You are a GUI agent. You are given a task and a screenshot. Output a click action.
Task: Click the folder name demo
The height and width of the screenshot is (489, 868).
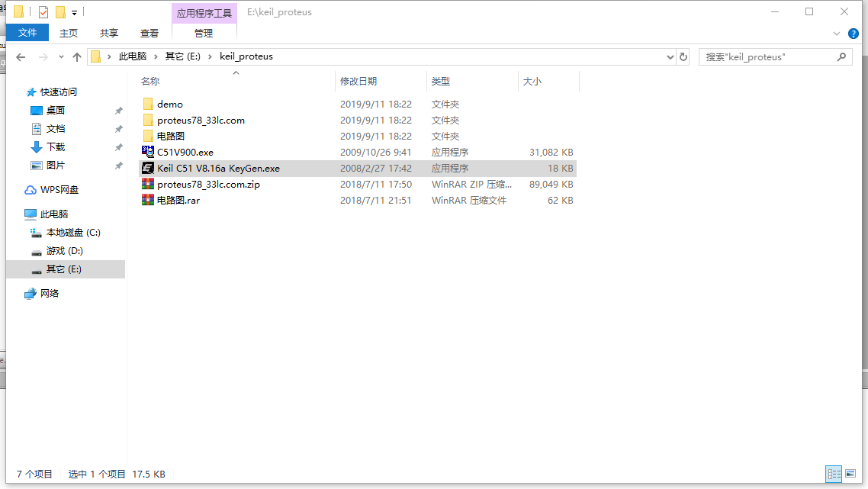tap(169, 104)
